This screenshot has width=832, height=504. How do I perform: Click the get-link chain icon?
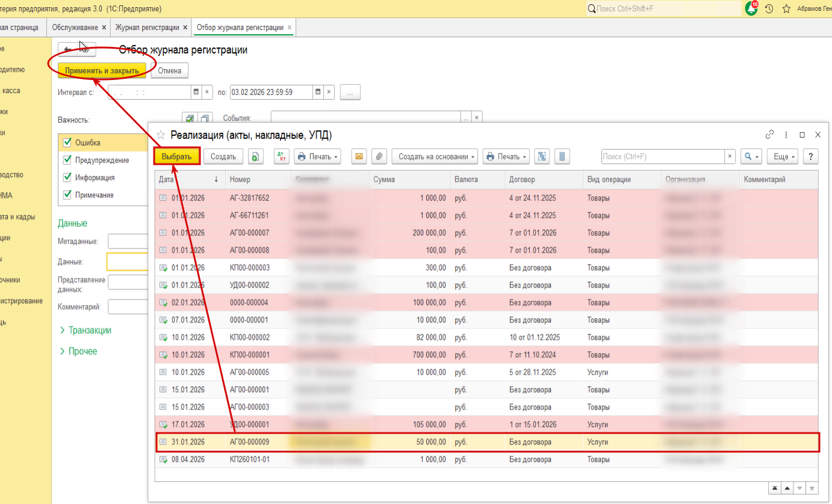click(769, 135)
